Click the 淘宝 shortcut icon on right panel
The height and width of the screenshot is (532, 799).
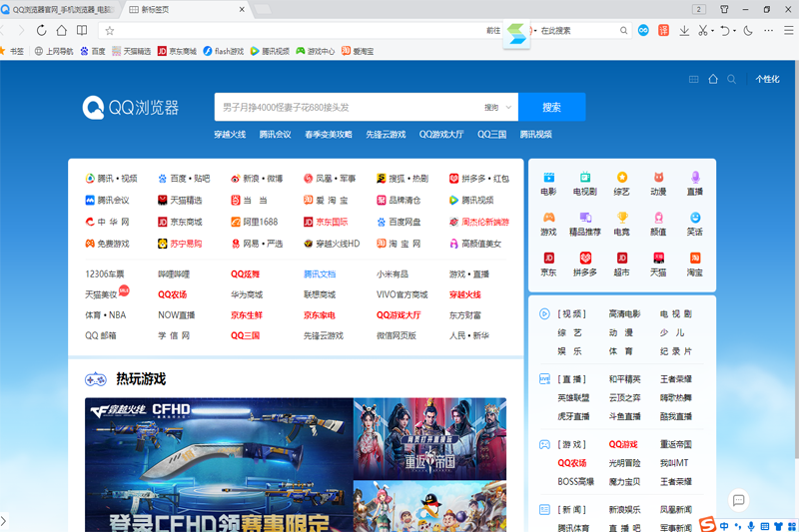pos(695,259)
